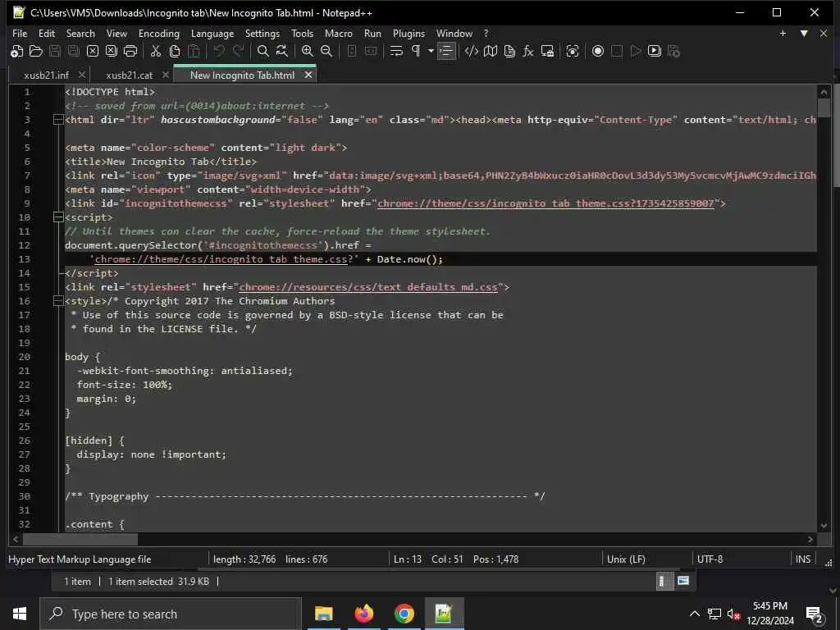Image resolution: width=840 pixels, height=630 pixels.
Task: Click the macro Playback icon
Action: click(x=636, y=52)
